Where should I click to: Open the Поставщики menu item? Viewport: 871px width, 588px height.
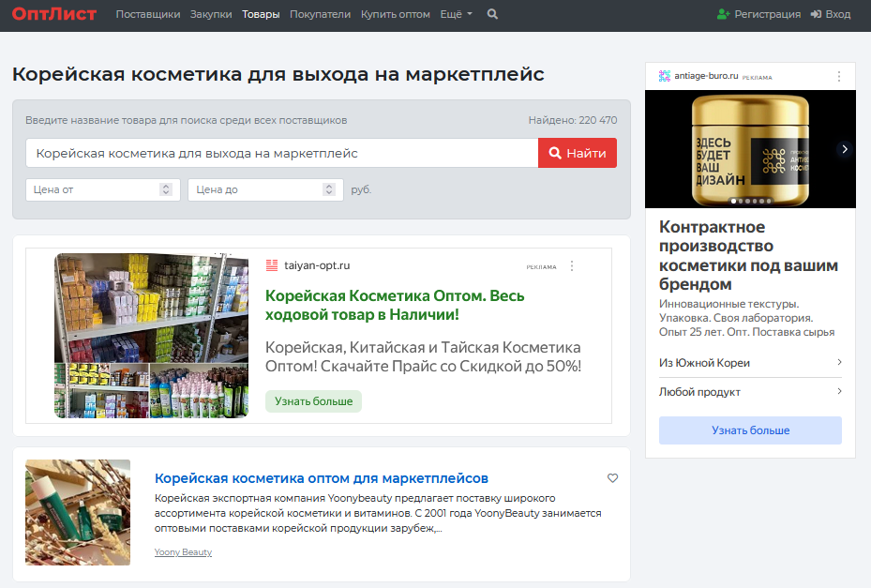click(146, 14)
